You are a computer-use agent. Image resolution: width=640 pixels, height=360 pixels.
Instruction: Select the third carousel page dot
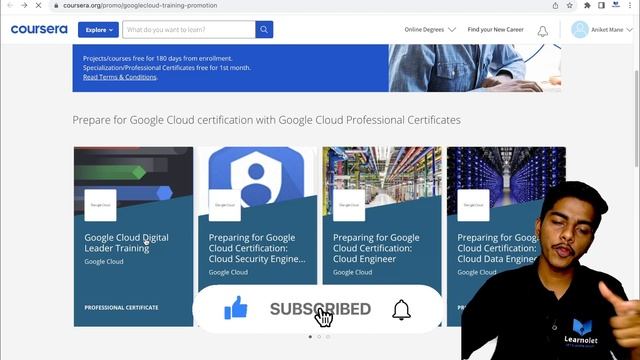click(328, 337)
